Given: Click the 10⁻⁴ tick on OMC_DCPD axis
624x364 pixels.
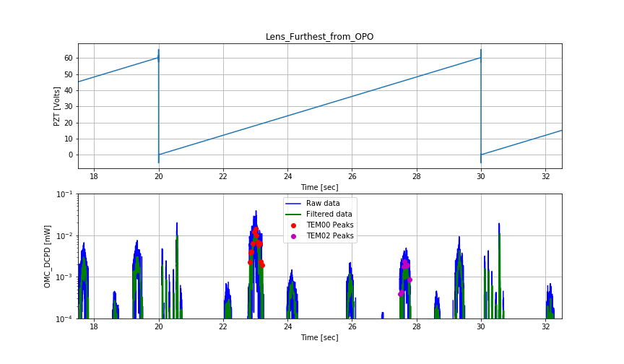Looking at the screenshot, I should click(65, 318).
